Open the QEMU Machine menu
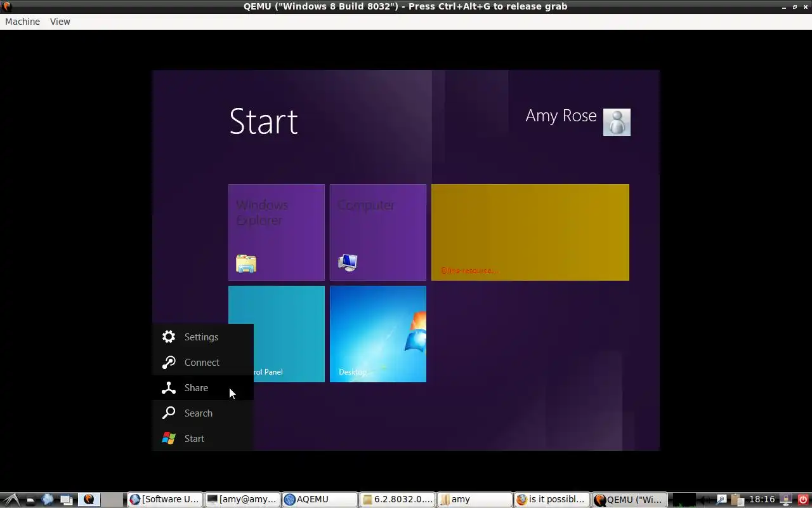 click(x=22, y=22)
